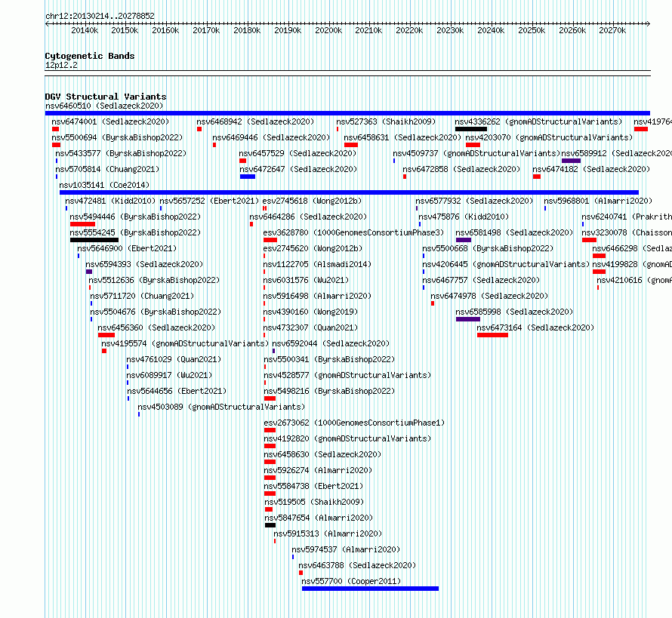
Task: Open nsv6463788 (Sedlazeck2020) label
Action: point(357,565)
